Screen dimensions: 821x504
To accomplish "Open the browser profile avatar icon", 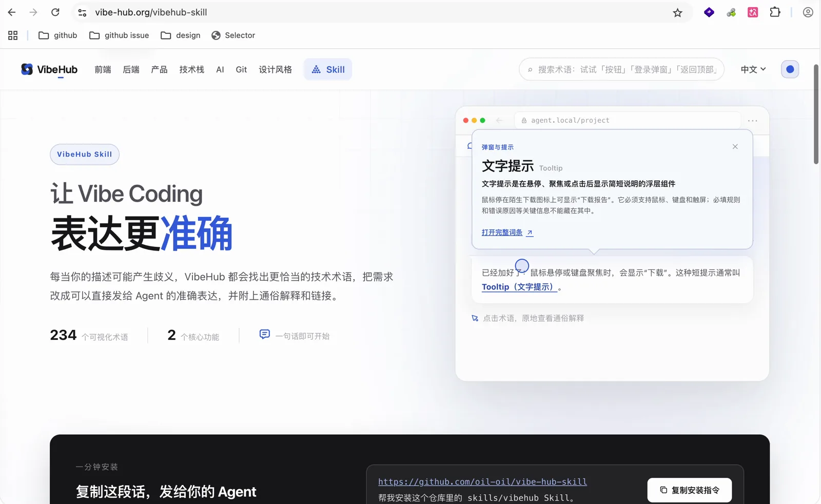I will (808, 12).
